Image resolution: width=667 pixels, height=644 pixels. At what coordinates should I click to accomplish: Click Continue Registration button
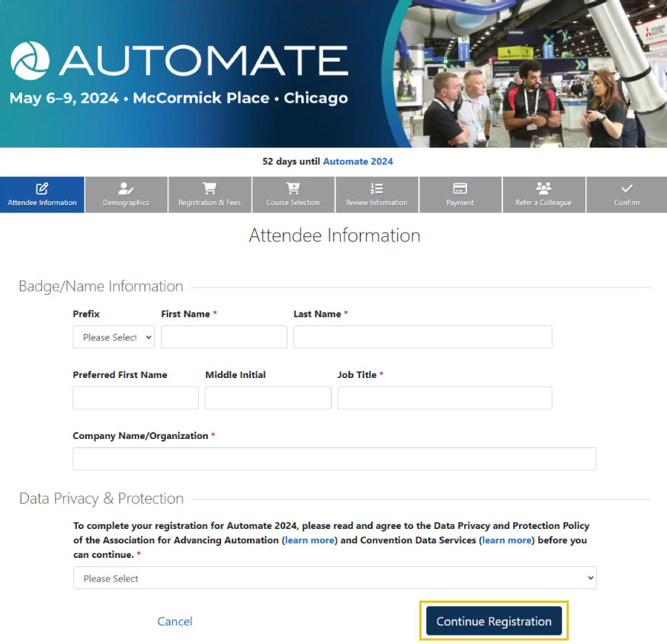click(494, 621)
